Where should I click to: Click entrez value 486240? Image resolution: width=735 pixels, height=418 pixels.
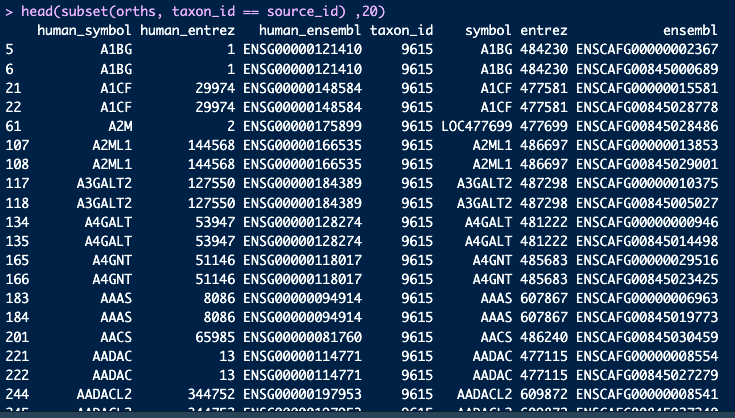pyautogui.click(x=544, y=337)
